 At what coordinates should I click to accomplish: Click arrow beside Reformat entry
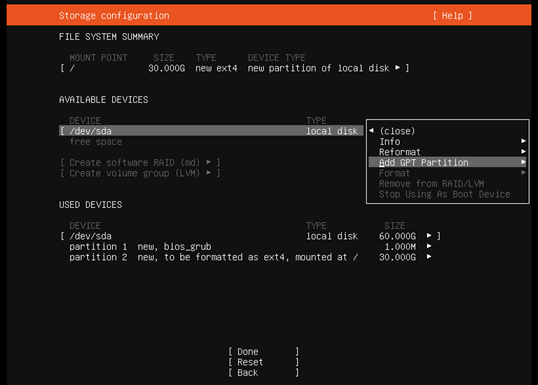click(523, 151)
